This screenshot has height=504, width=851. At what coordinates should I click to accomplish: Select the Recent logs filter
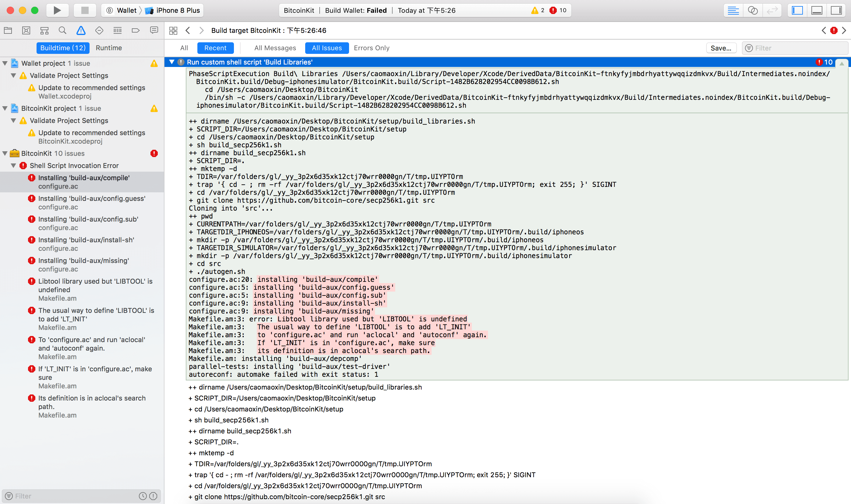click(215, 48)
